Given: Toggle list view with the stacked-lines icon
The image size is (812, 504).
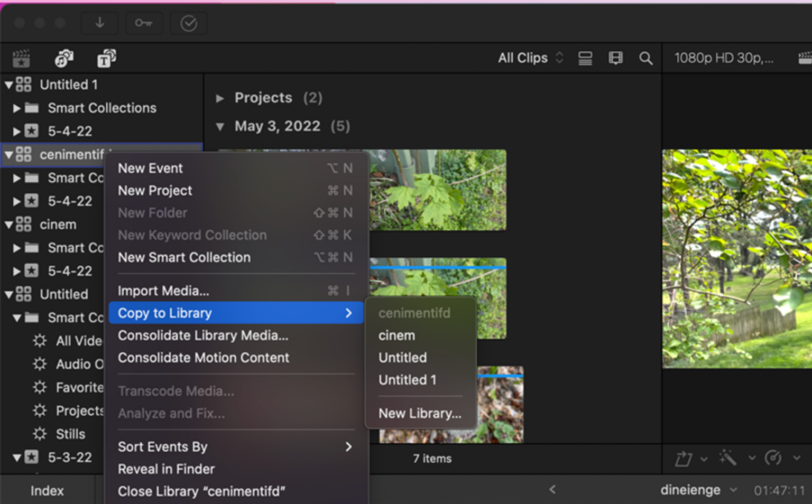Looking at the screenshot, I should [x=585, y=58].
